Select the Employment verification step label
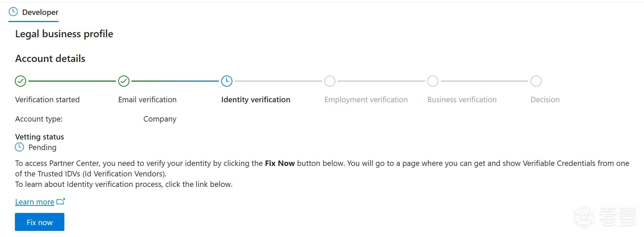 366,100
